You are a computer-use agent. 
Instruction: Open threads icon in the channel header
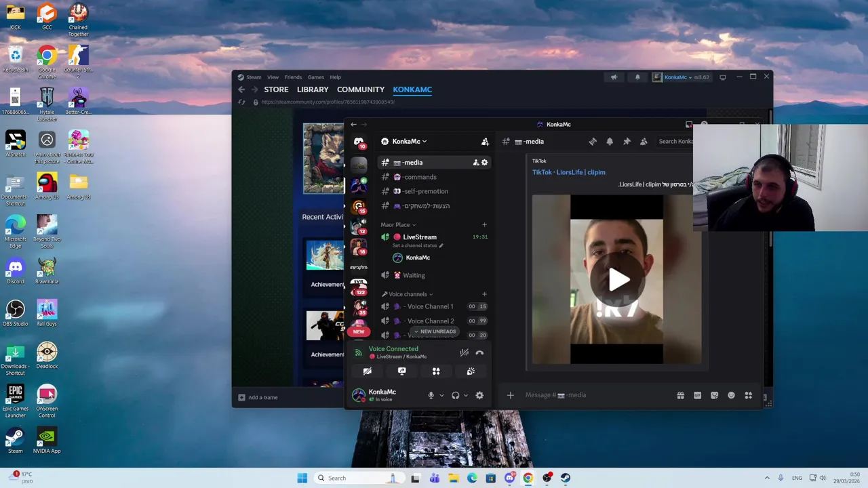point(593,142)
